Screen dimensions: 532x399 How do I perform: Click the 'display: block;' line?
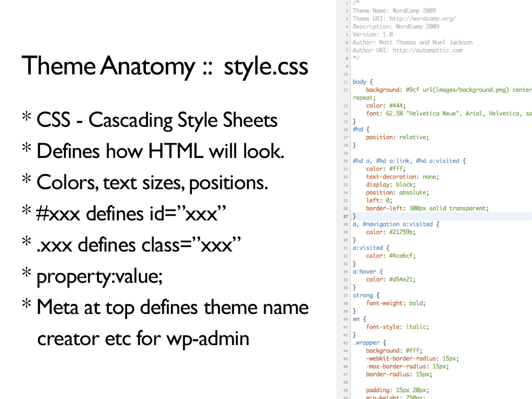click(x=391, y=185)
